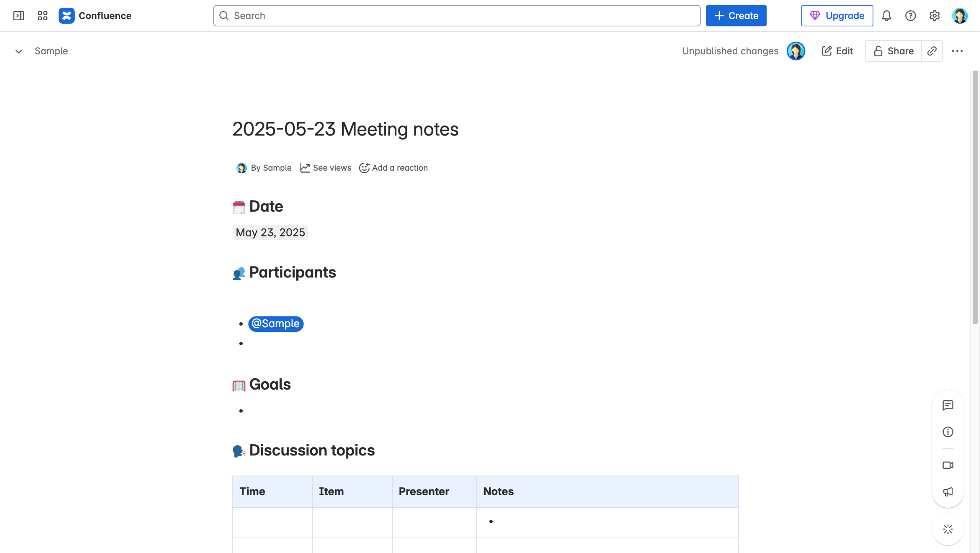Open the AI sparkle icon button

point(947,529)
